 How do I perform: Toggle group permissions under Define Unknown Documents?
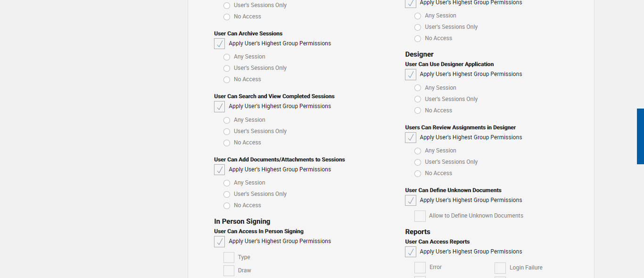[411, 201]
